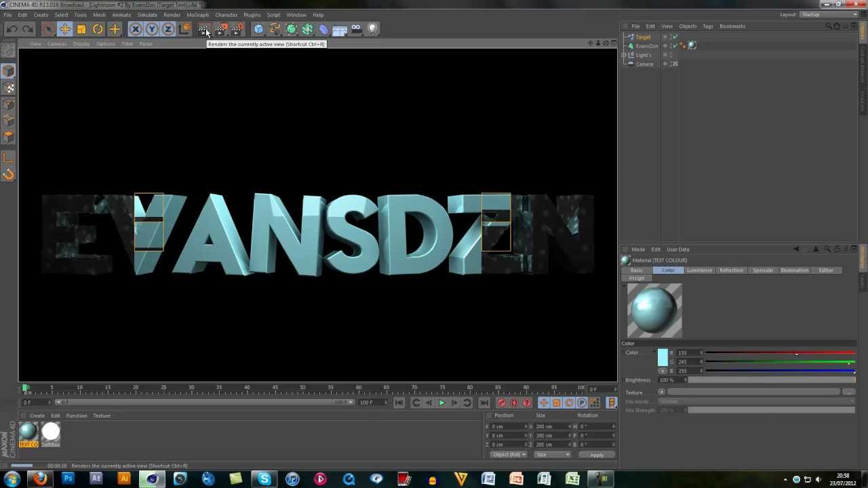This screenshot has height=488, width=868.
Task: Open the spline pen tools icon
Action: 275,29
